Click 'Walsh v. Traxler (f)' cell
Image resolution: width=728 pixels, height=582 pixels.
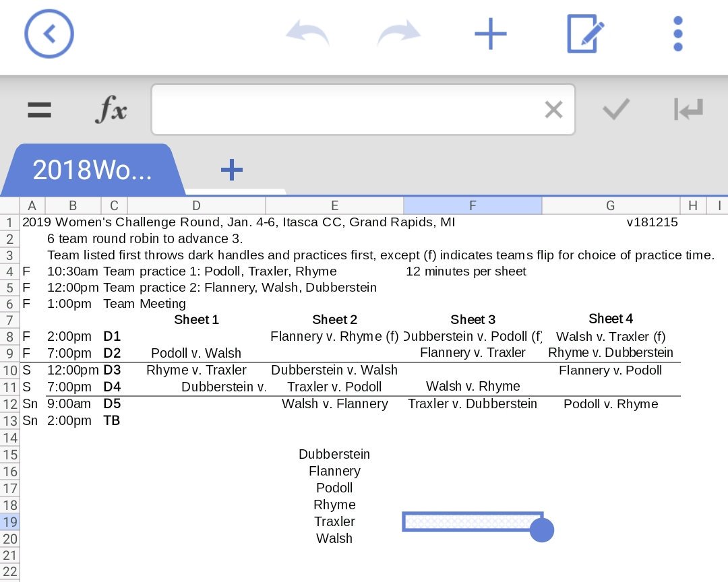pyautogui.click(x=611, y=337)
